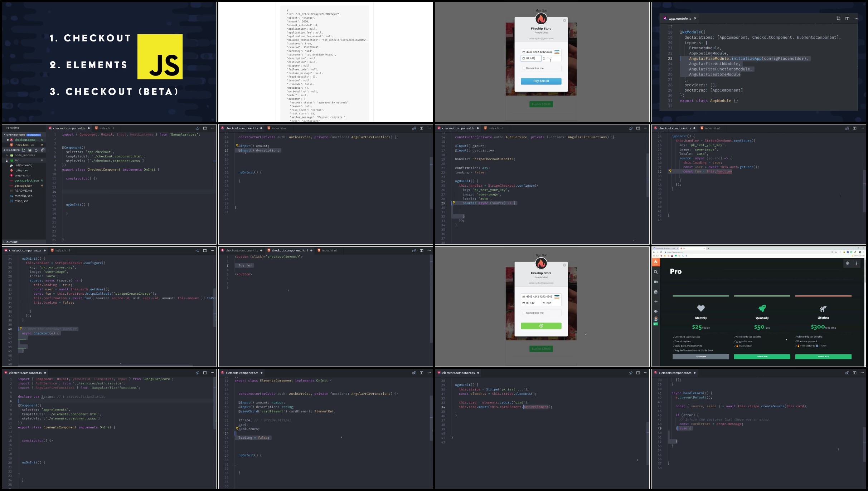Screen dimensions: 868x491
Task: Click Buy for $20.00 below the Pay $20.00 popup
Action: pyautogui.click(x=541, y=104)
